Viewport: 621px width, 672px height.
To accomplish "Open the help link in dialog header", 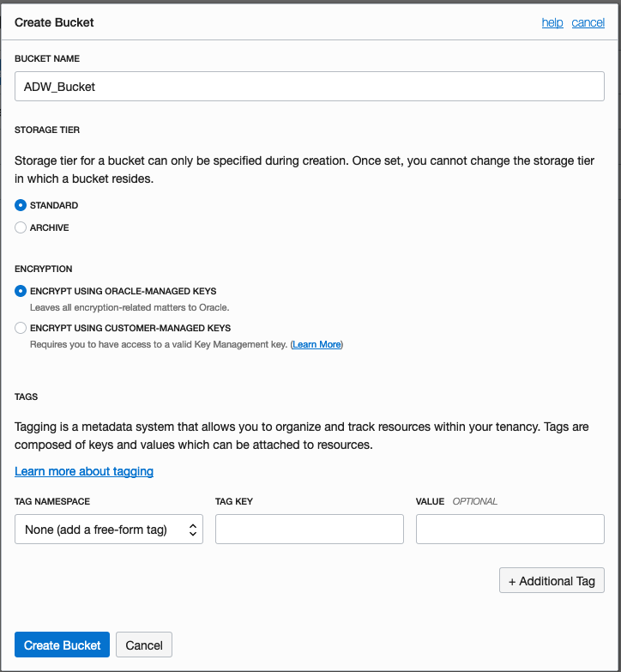I will 552,22.
